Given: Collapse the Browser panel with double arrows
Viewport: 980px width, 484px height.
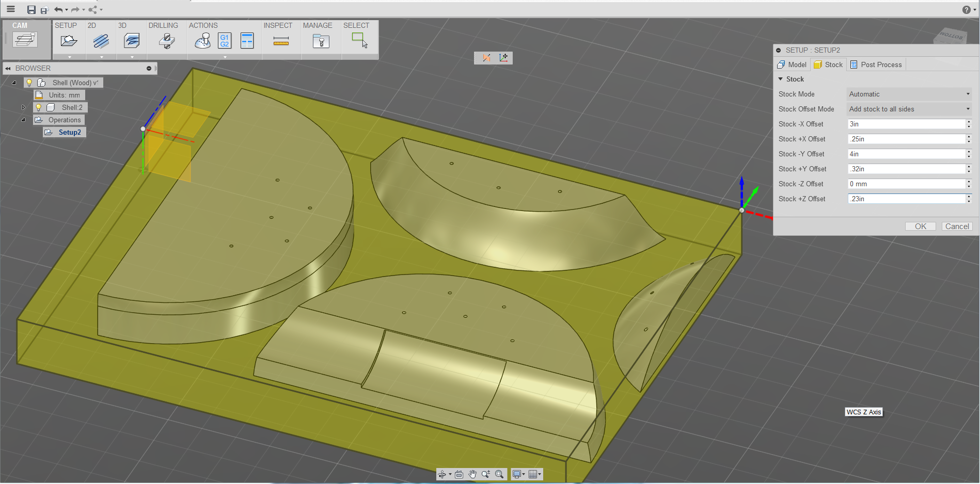Looking at the screenshot, I should (8, 68).
